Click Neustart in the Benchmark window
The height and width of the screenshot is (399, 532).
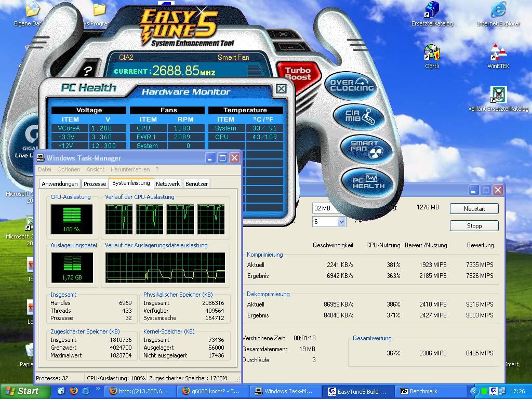474,209
